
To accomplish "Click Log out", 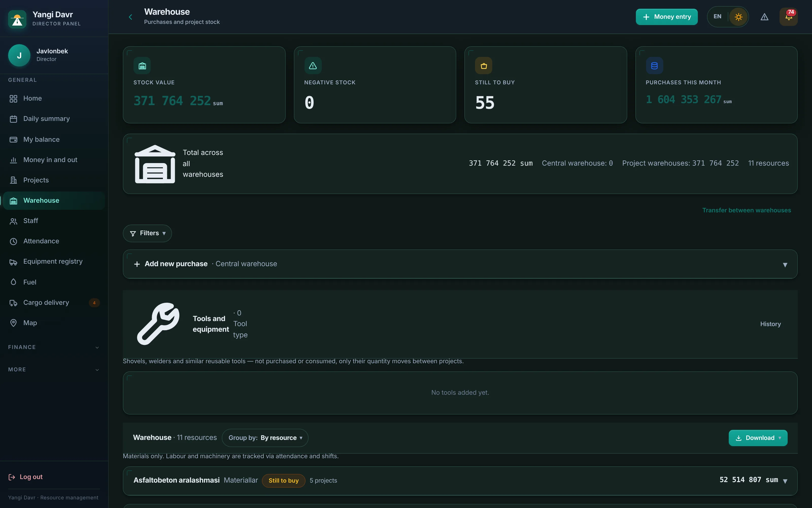I will [25, 477].
